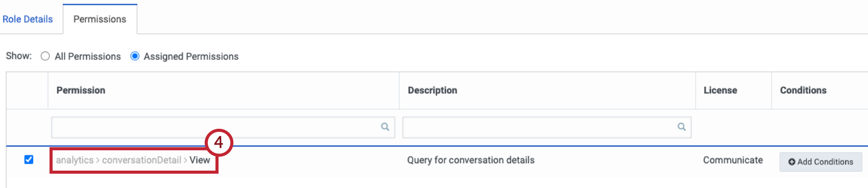868x188 pixels.
Task: Click the plus icon on Add Conditions
Action: (x=791, y=162)
